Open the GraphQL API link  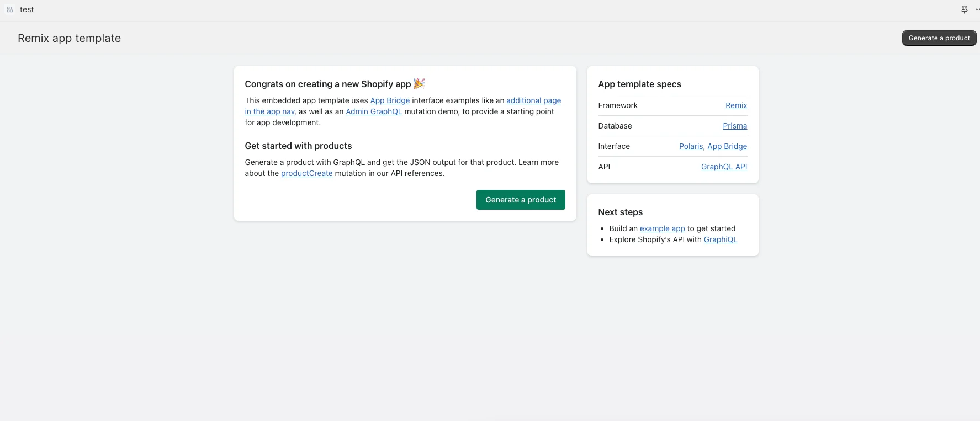point(724,167)
